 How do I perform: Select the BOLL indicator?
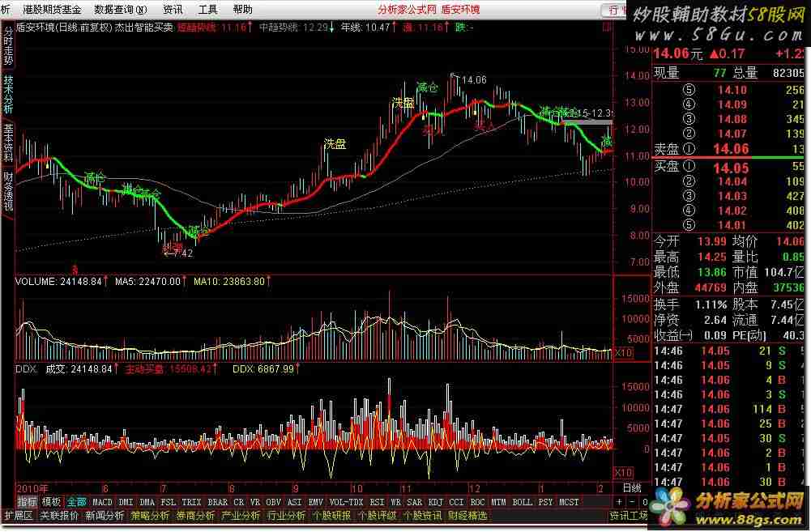523,502
